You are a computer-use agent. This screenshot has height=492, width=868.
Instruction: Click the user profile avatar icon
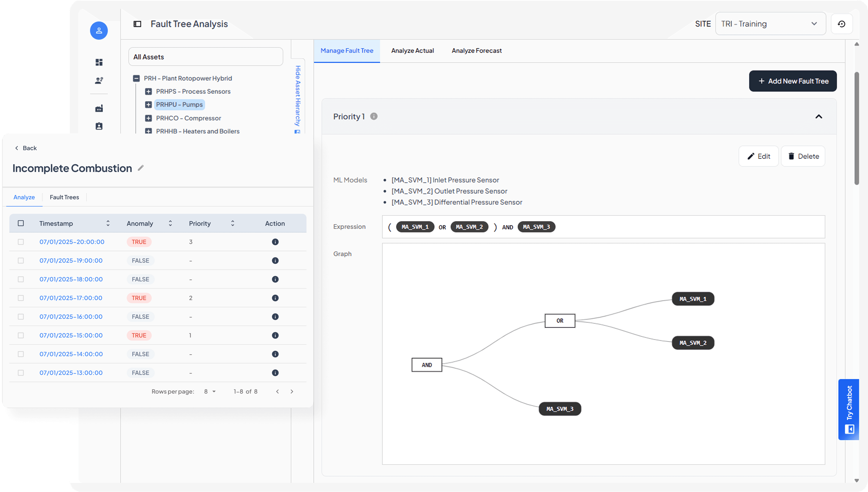pyautogui.click(x=99, y=31)
